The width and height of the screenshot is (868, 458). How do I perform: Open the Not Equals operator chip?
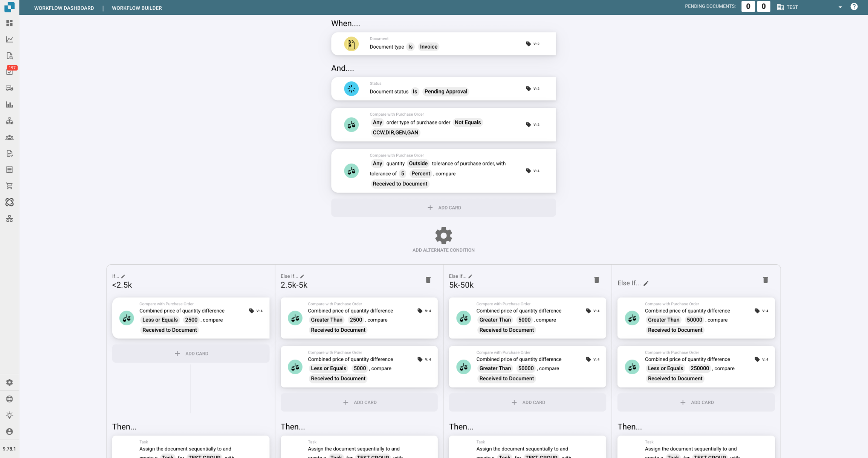coord(467,123)
